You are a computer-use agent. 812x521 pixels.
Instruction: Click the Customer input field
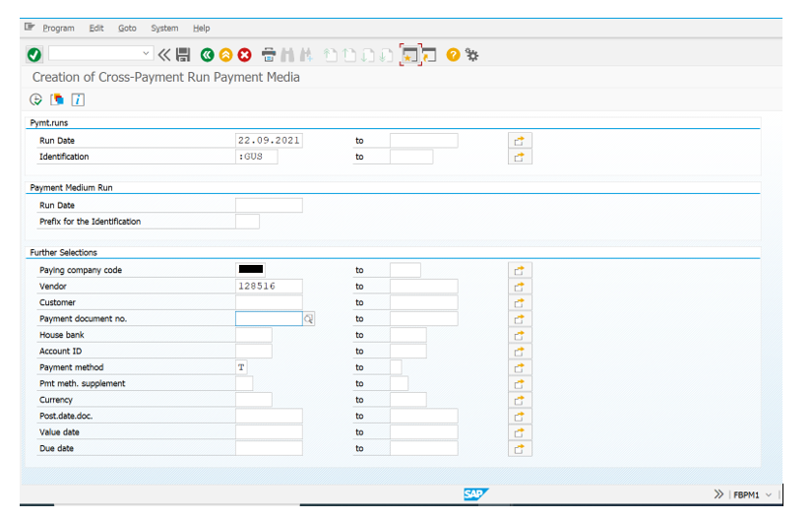269,302
